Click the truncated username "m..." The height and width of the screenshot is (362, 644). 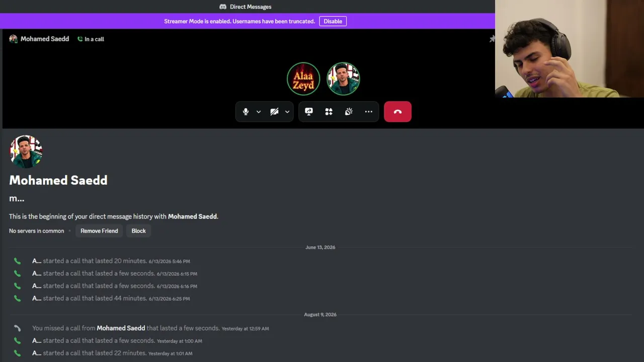tap(17, 199)
